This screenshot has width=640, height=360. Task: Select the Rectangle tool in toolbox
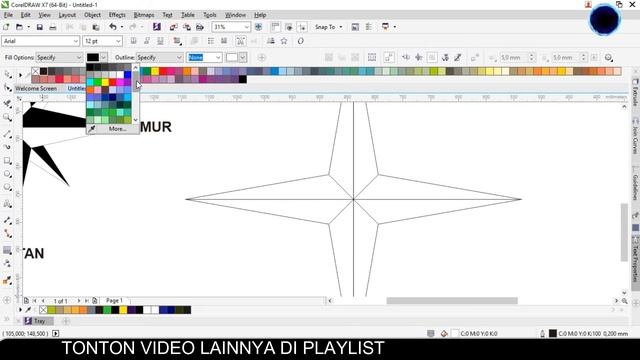(x=7, y=160)
